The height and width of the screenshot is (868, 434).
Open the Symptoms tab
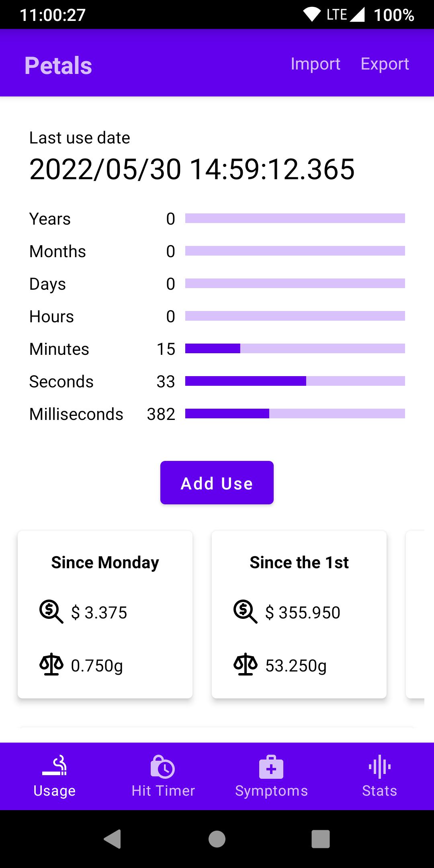pos(271,790)
